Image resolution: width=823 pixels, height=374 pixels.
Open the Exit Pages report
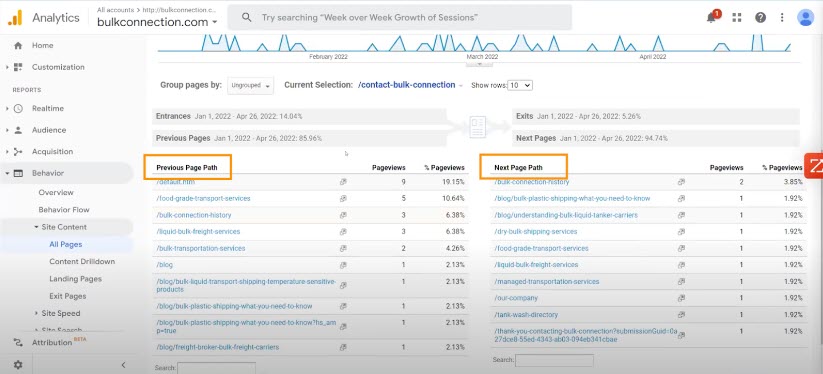click(68, 296)
